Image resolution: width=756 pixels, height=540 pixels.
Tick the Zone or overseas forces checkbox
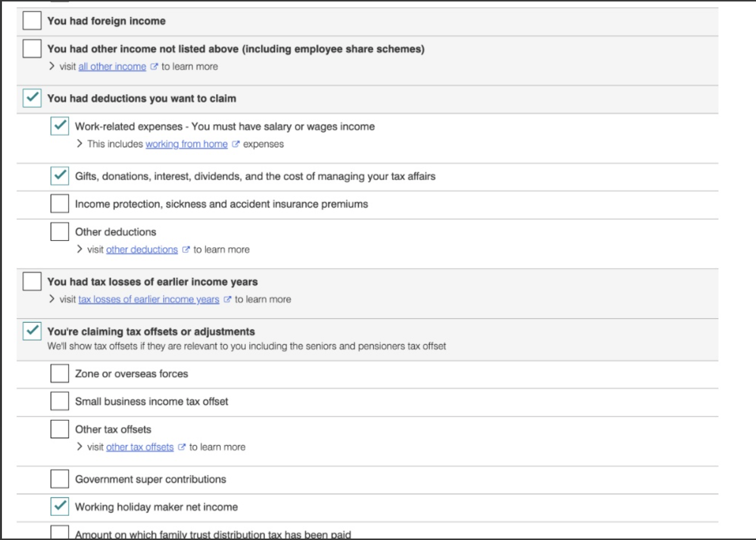[x=60, y=374]
